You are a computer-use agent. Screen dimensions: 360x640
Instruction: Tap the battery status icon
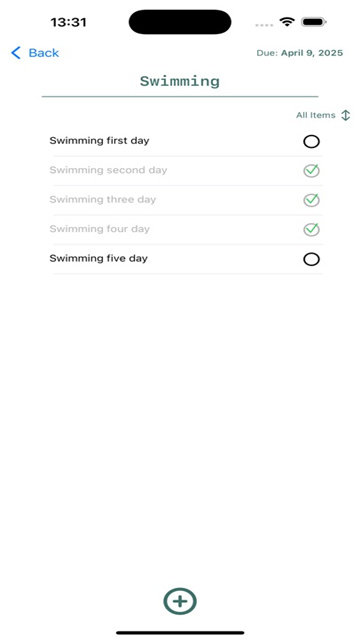point(313,22)
